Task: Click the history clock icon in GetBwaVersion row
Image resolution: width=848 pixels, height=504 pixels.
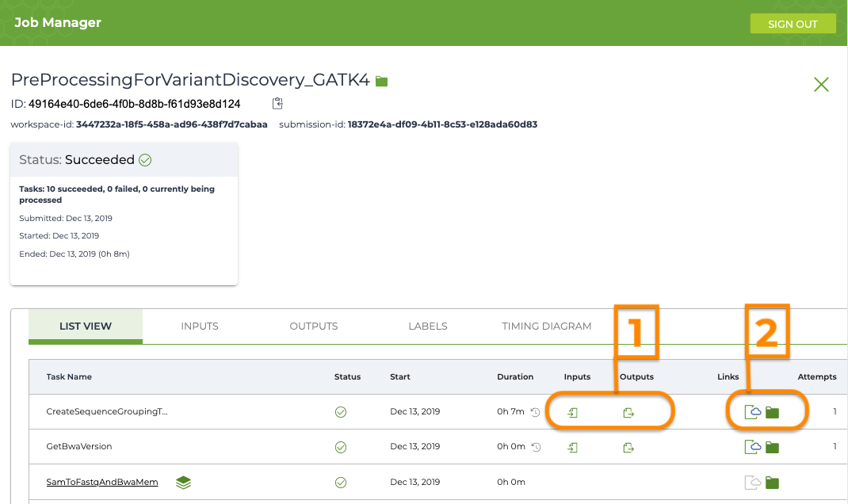Action: point(536,447)
